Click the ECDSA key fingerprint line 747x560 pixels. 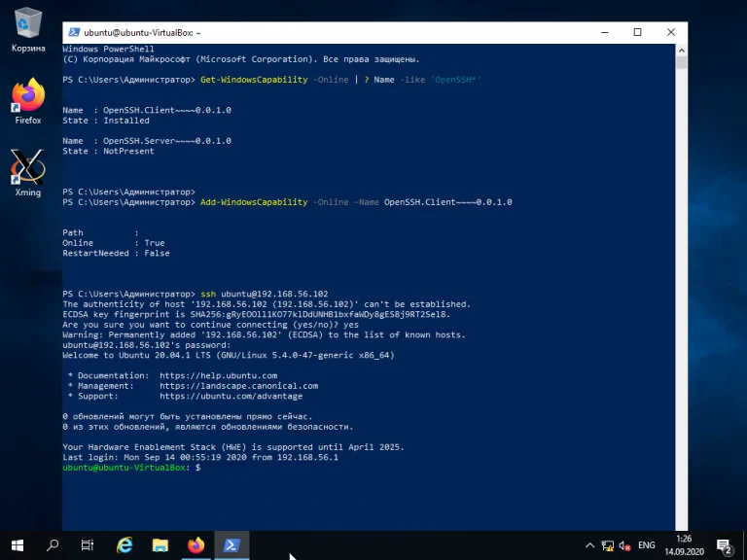click(257, 314)
